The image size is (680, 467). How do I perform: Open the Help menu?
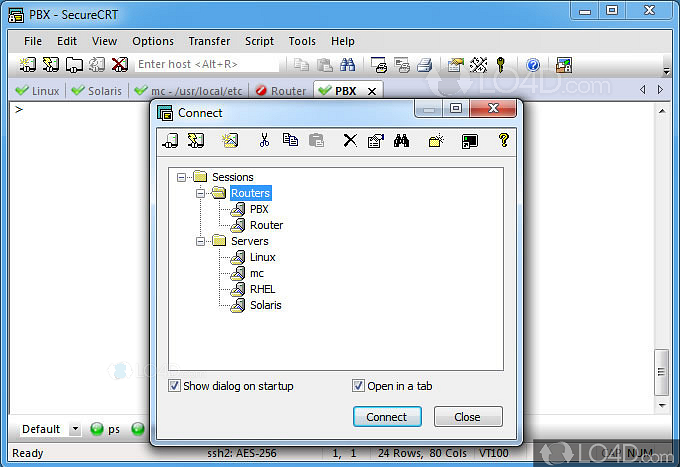coord(343,41)
